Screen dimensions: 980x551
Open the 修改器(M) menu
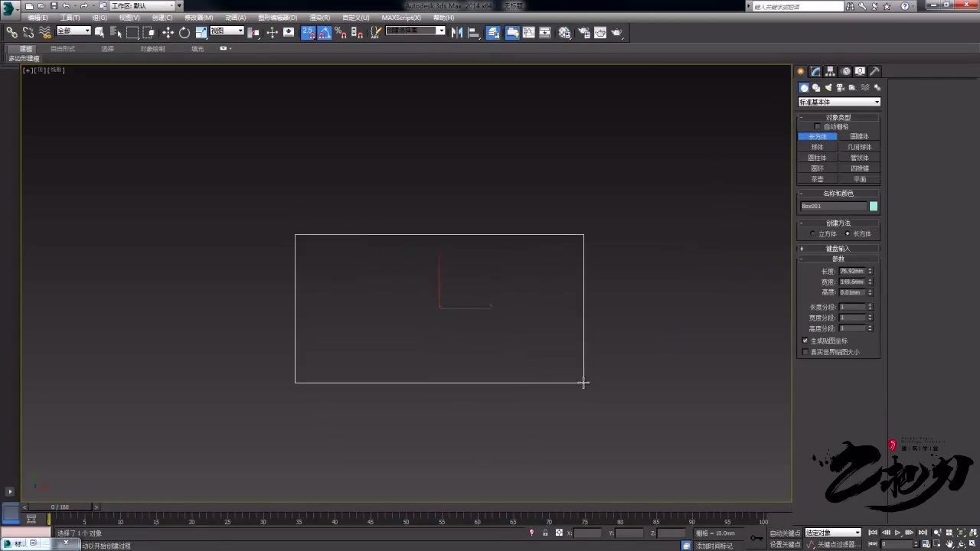(199, 18)
